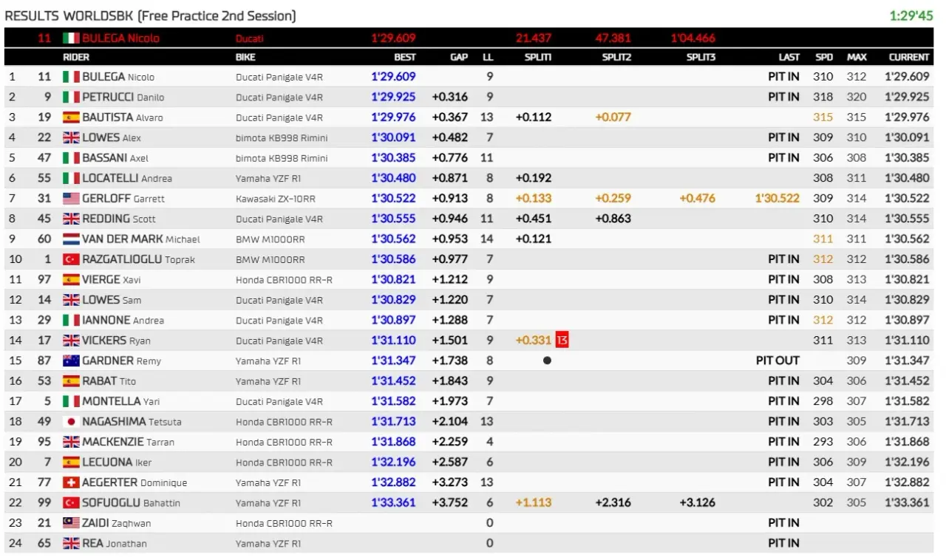Click the CURRENT column header
946x560 pixels.
tap(909, 57)
